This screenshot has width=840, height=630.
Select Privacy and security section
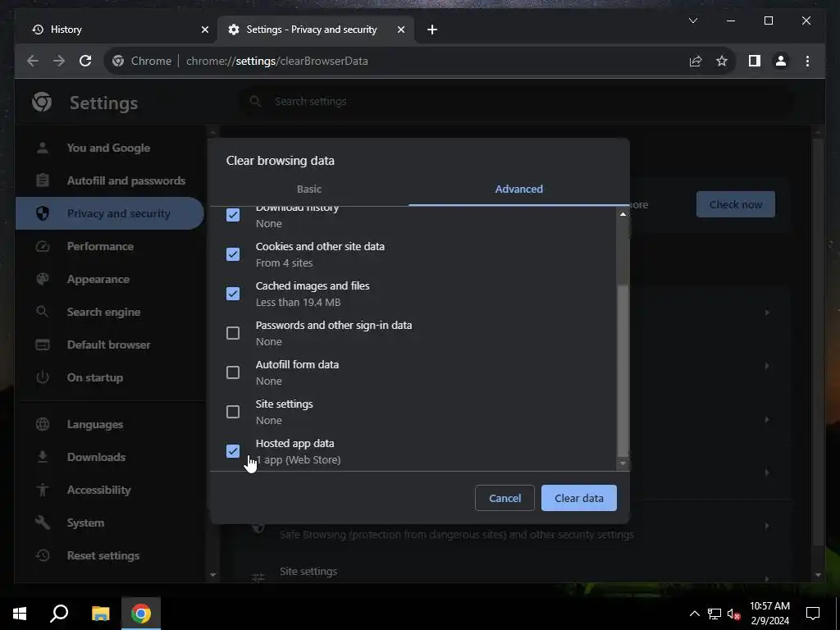109,213
